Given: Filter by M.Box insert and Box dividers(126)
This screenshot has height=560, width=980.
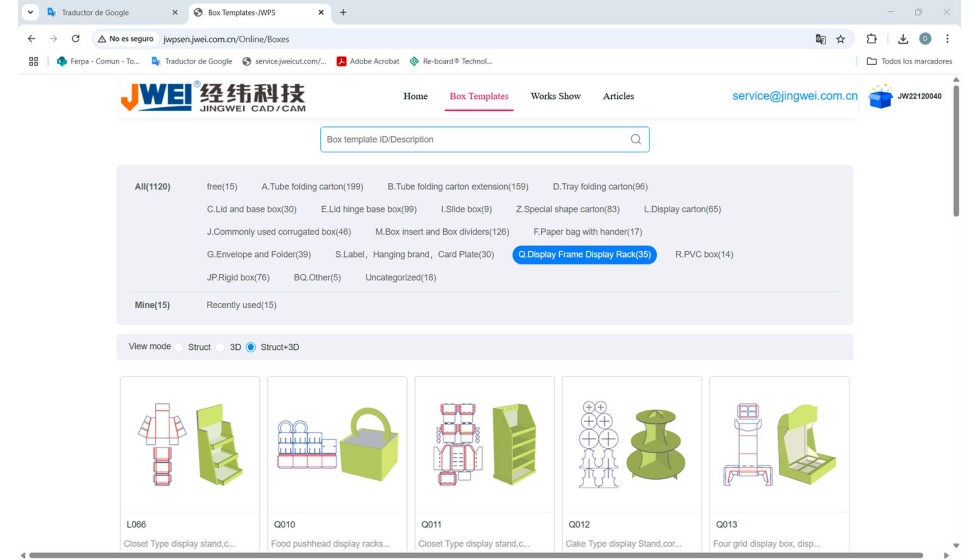Looking at the screenshot, I should coord(442,232).
